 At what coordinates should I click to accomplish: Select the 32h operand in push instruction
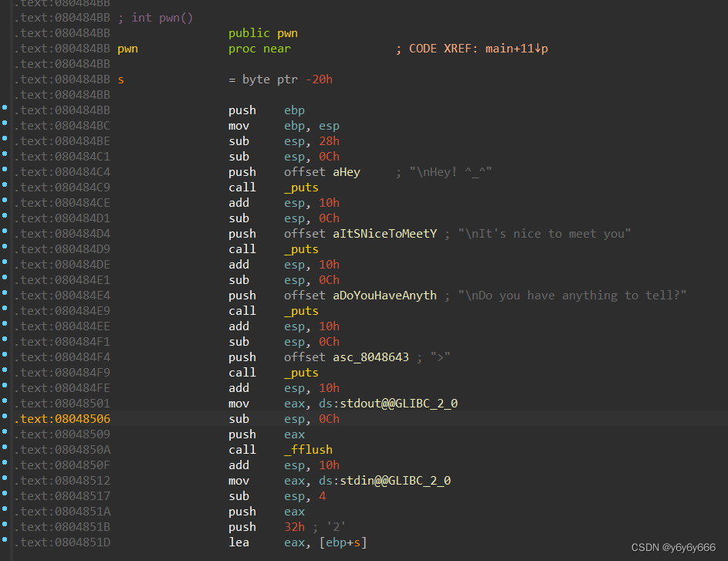coord(294,527)
